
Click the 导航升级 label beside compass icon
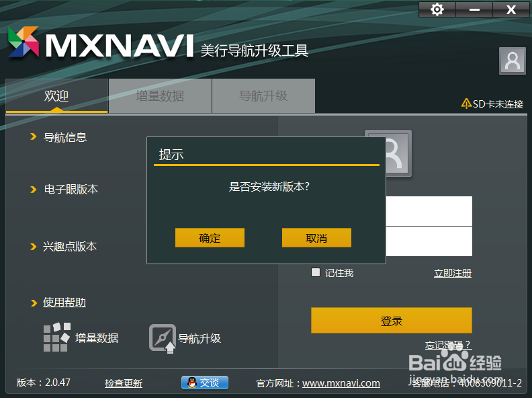[199, 338]
